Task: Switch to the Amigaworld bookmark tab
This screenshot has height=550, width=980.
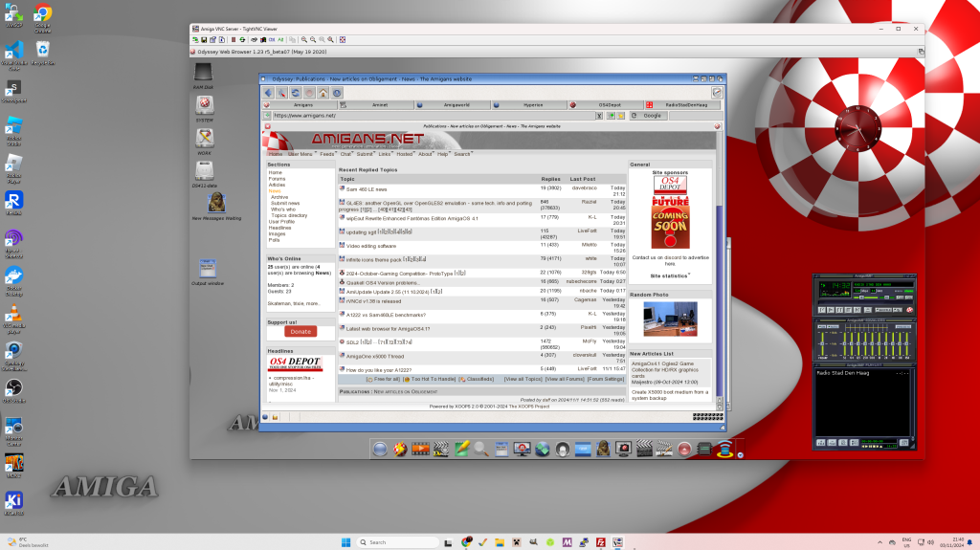Action: pyautogui.click(x=453, y=105)
